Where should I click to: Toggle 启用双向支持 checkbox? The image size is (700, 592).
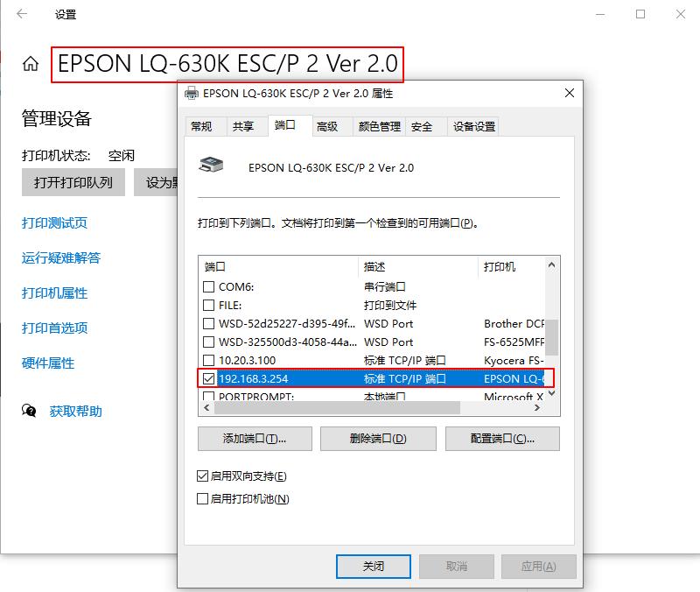pyautogui.click(x=203, y=476)
